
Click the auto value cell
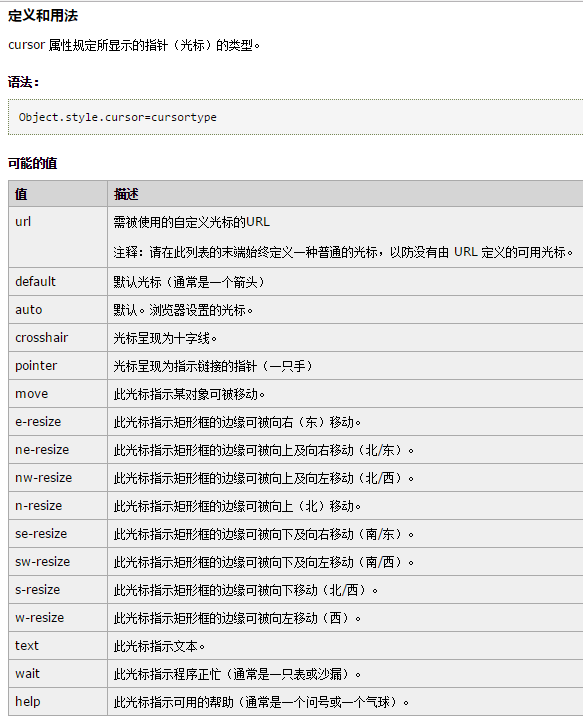(58, 310)
